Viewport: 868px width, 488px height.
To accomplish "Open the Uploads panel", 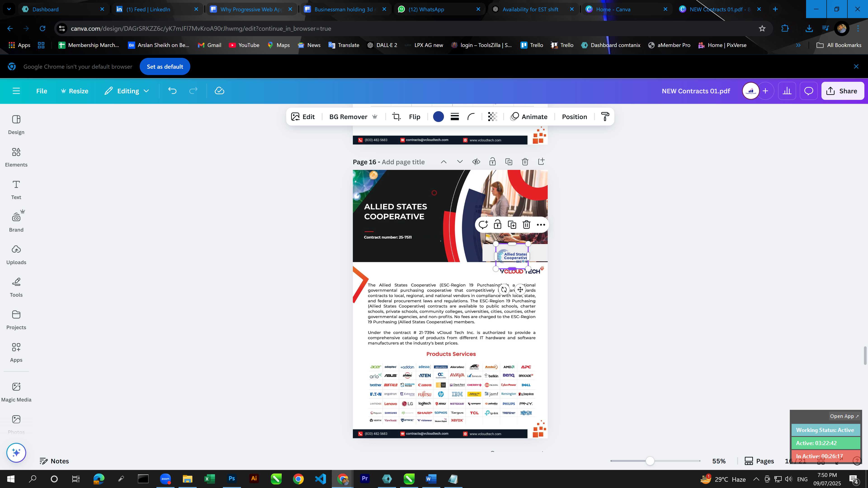I will click(x=16, y=255).
